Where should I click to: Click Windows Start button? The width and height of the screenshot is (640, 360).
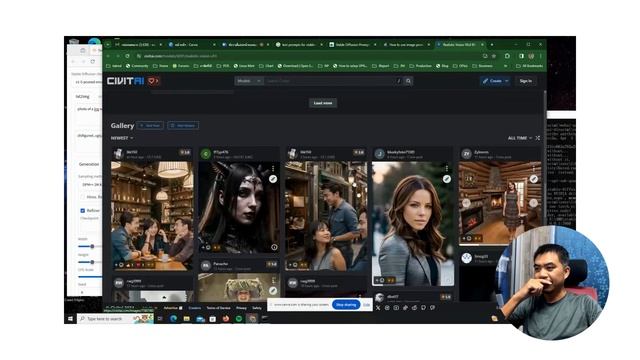click(70, 318)
